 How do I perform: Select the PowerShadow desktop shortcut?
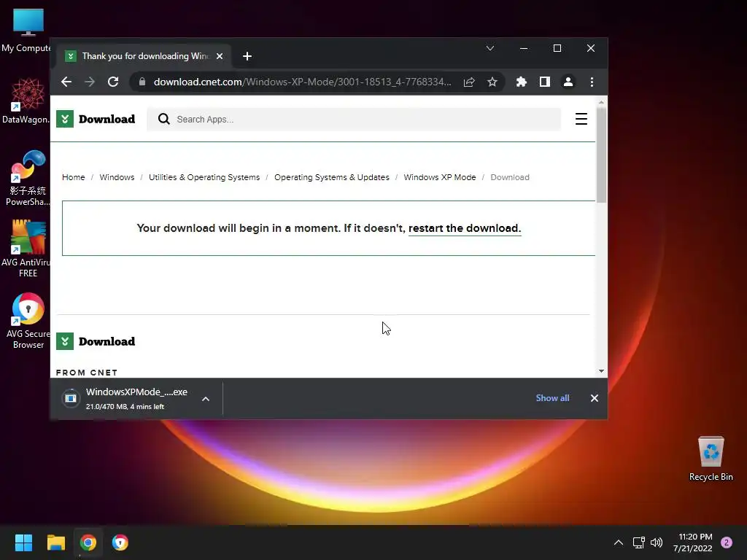pos(27,178)
